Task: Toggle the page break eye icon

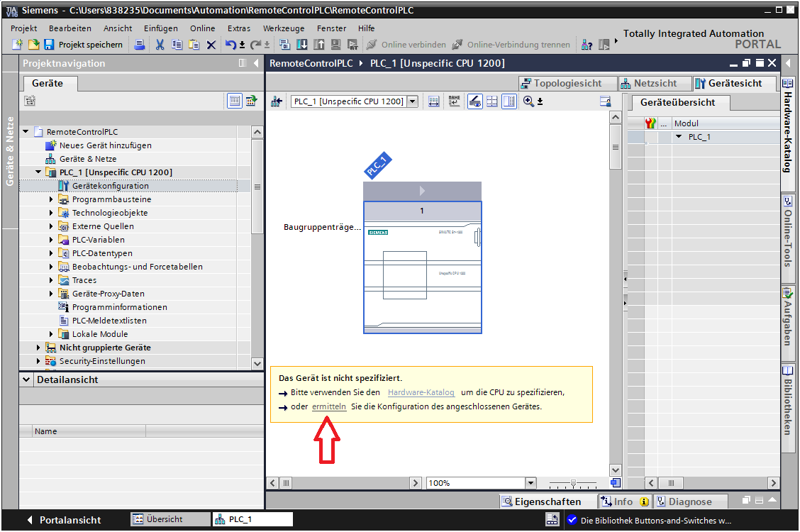Action: coord(475,101)
